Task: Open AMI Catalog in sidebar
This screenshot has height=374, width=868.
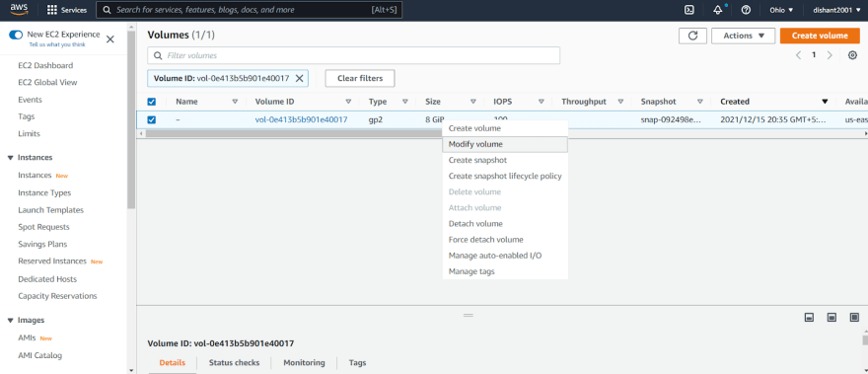Action: coord(39,355)
